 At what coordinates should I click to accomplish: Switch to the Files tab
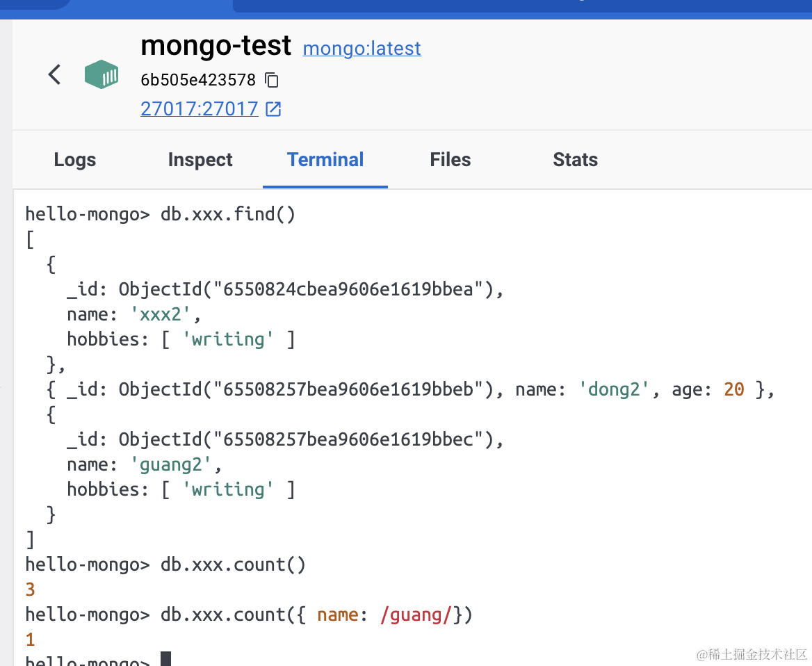450,160
